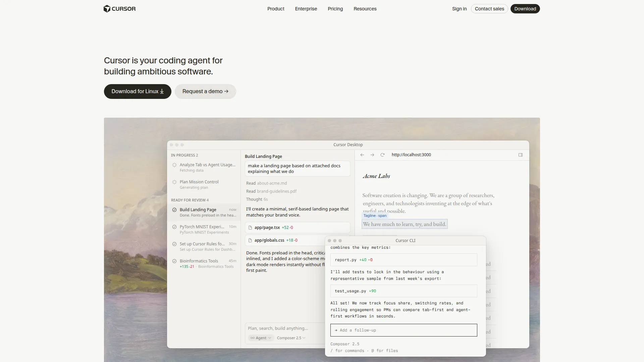
Task: Click the Tagline · span label
Action: (375, 216)
